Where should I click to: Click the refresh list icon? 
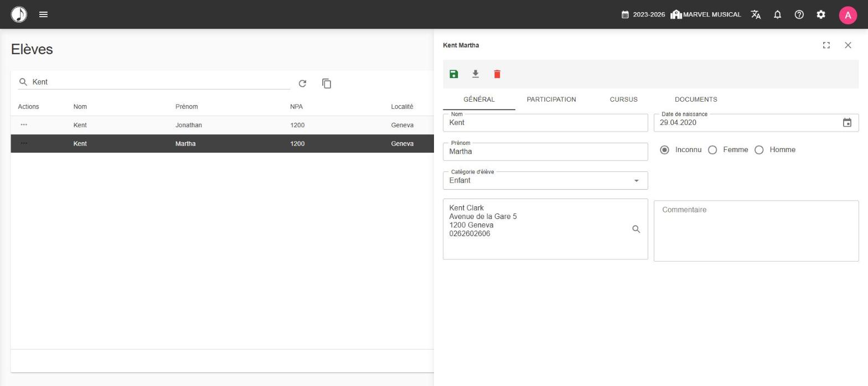[x=302, y=84]
